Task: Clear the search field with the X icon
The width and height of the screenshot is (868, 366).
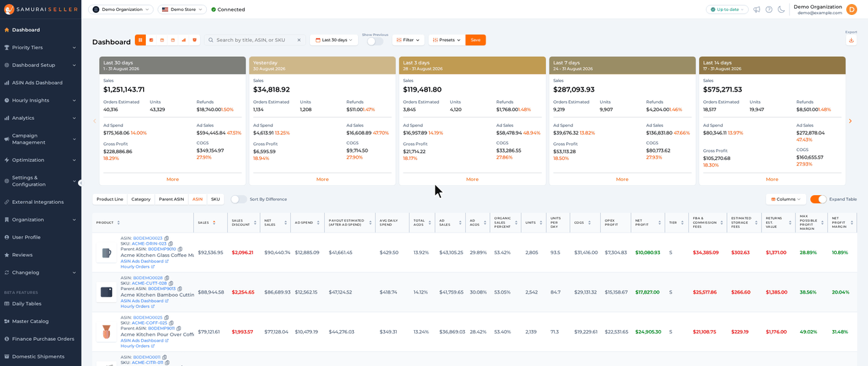Action: 299,40
